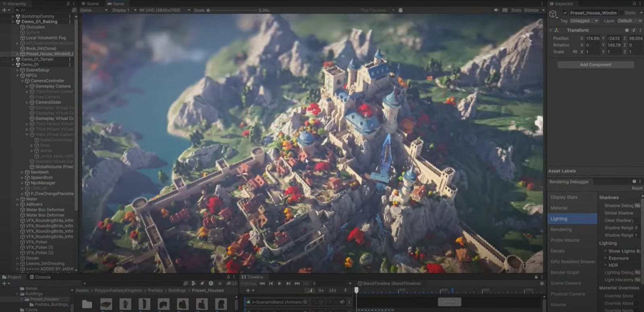Go to the Timeline end
Screen dimensions: 644x312
coord(297,283)
